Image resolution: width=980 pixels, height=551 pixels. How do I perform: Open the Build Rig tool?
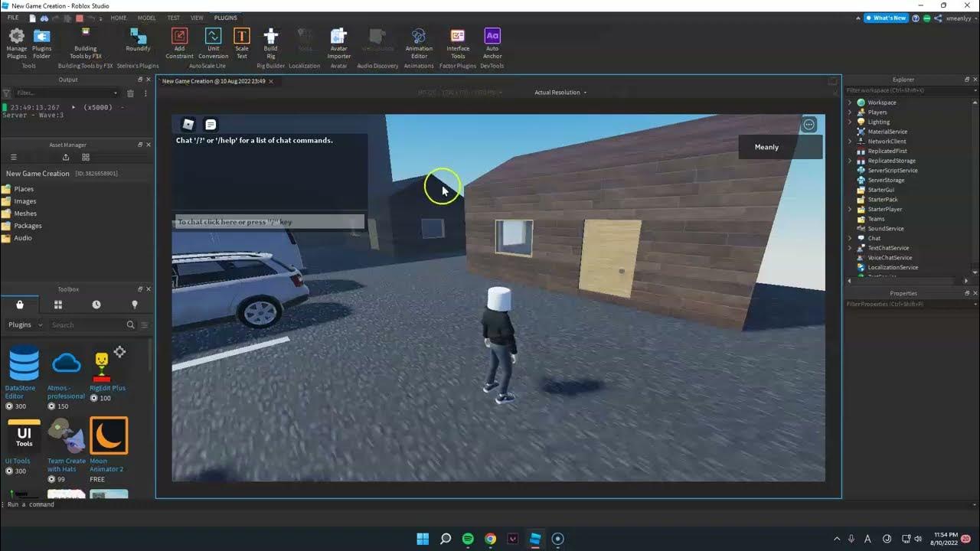[x=270, y=43]
